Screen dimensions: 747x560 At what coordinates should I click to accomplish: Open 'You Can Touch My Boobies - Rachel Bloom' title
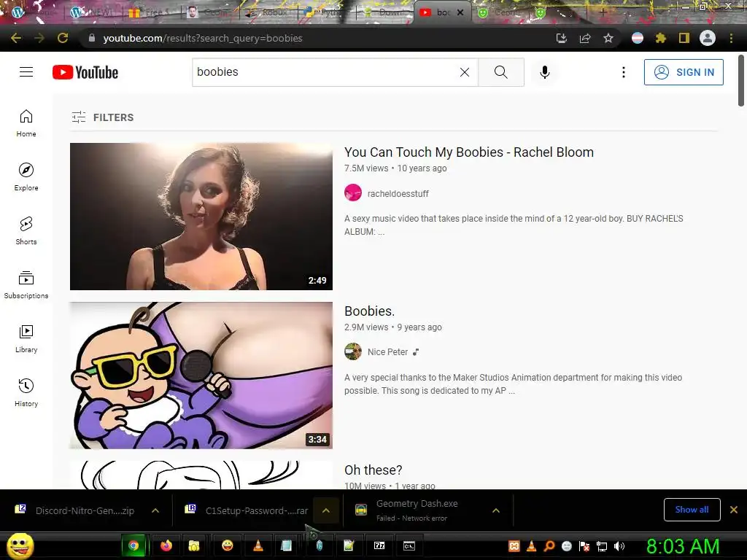click(469, 152)
